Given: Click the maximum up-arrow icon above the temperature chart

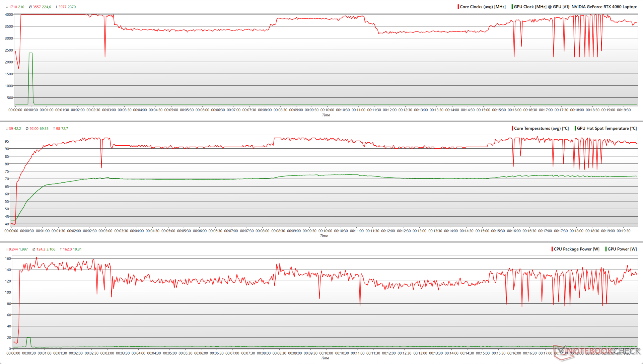Looking at the screenshot, I should 54,129.
